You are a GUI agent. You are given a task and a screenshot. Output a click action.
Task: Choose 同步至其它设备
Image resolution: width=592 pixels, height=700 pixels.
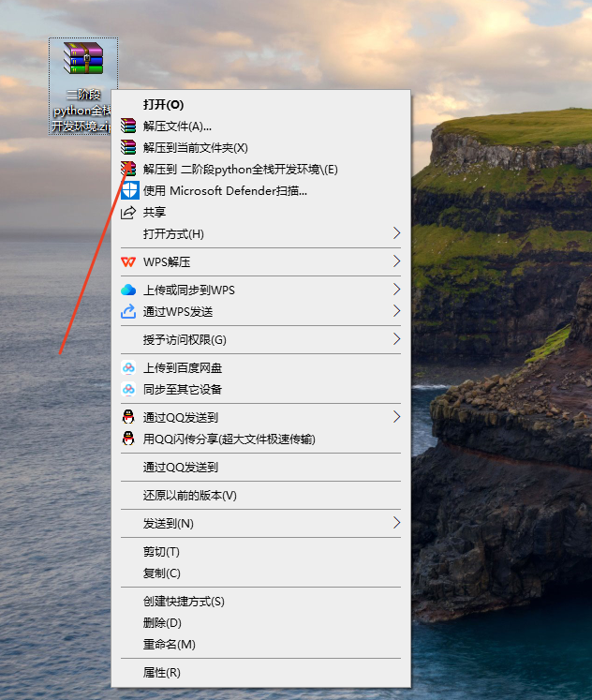(x=260, y=389)
